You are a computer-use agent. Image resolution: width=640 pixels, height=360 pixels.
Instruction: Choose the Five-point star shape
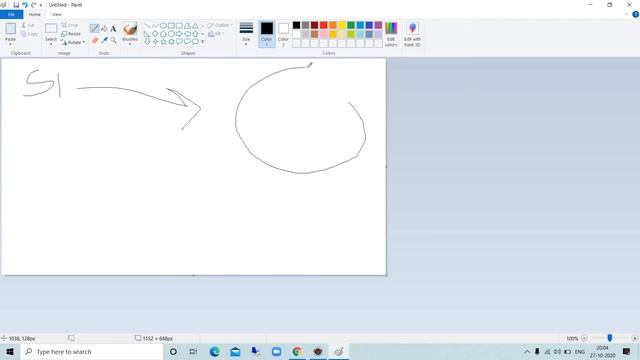pos(163,42)
